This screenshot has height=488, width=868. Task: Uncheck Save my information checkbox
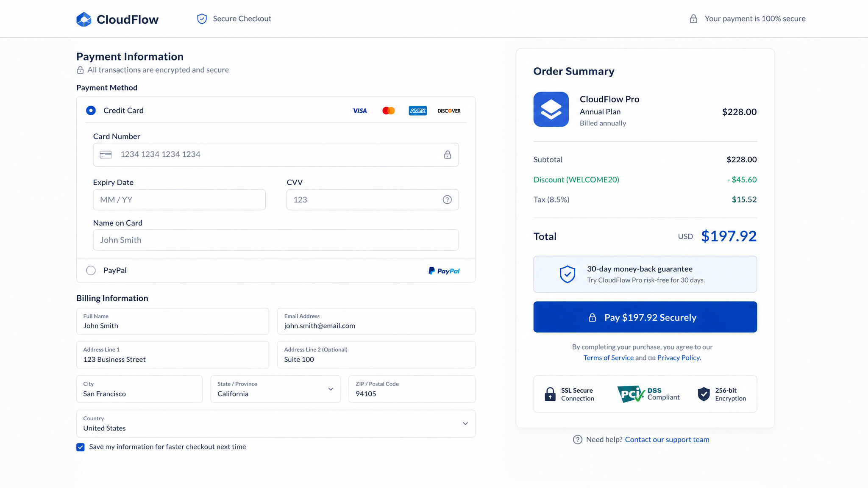(81, 447)
